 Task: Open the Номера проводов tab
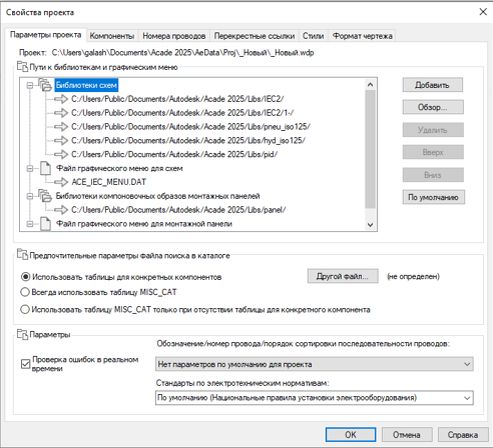pos(174,36)
